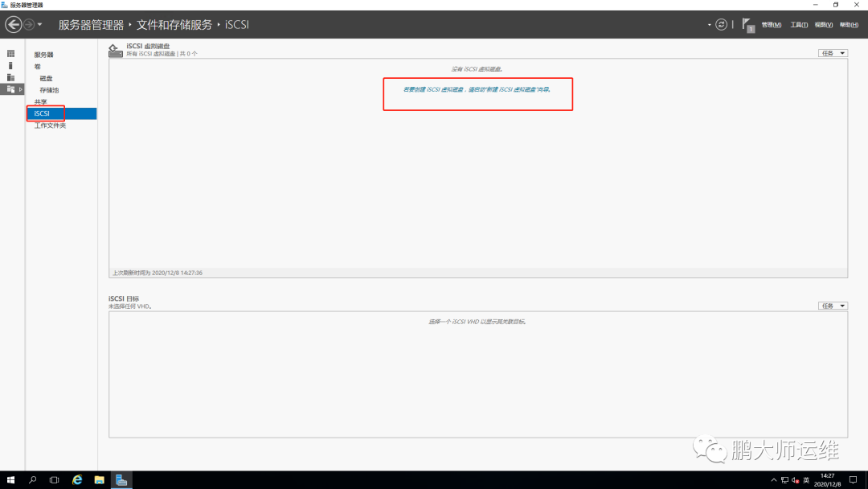Expand the arrow beside File and Storage icon

coord(20,89)
